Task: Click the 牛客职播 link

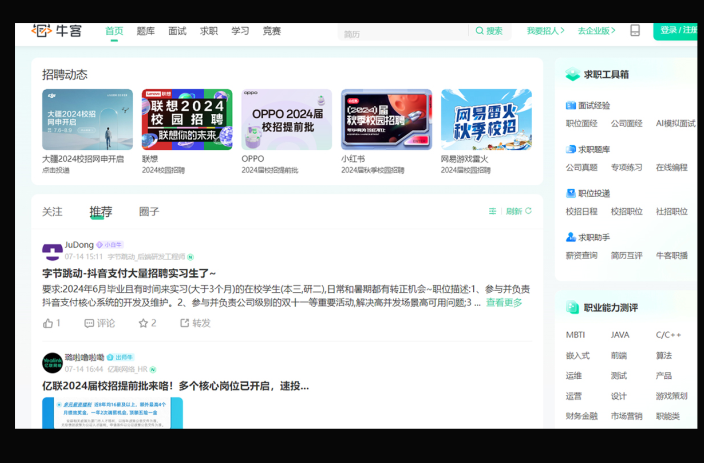Action: 672,256
